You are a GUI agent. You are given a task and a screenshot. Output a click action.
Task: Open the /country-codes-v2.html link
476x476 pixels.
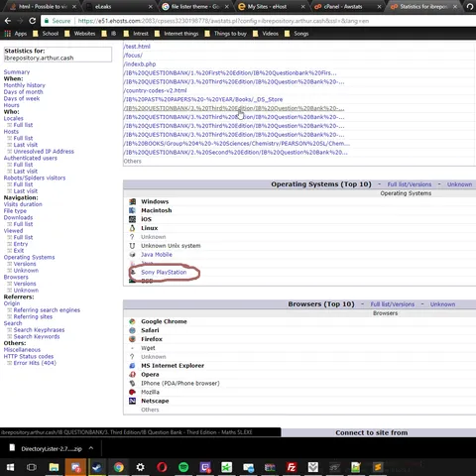click(x=155, y=90)
